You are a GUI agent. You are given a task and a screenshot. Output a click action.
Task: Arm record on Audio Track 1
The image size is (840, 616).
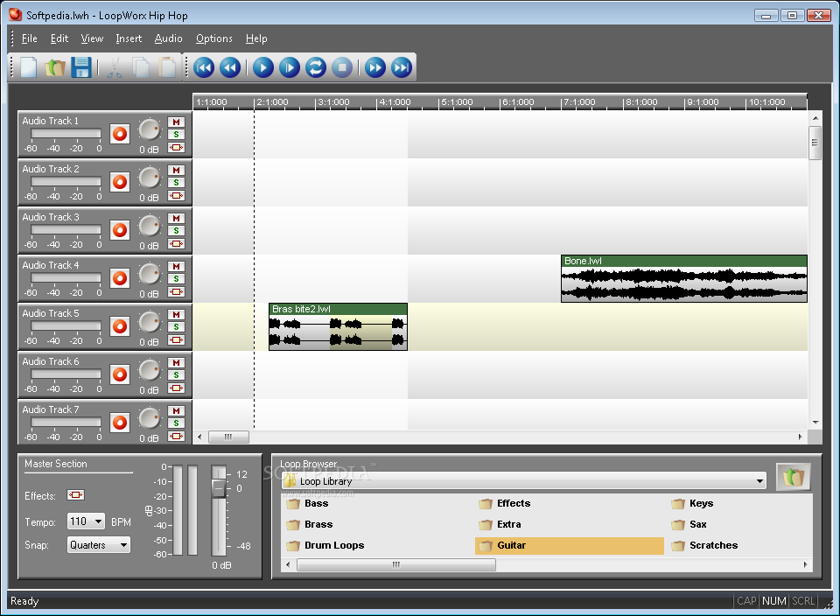120,134
